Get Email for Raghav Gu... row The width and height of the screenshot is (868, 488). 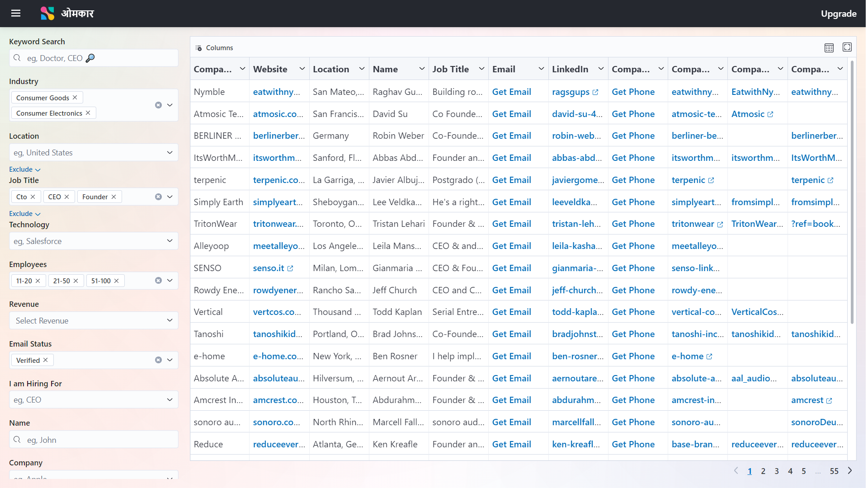pos(511,92)
